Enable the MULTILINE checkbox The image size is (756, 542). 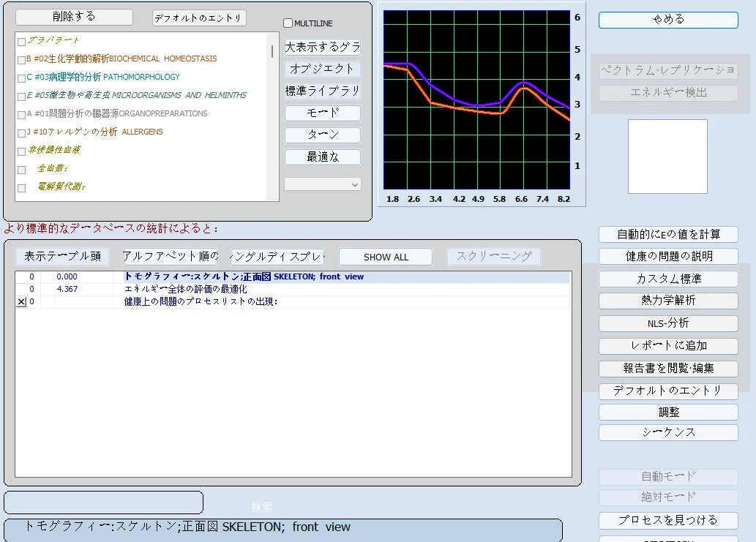[288, 23]
